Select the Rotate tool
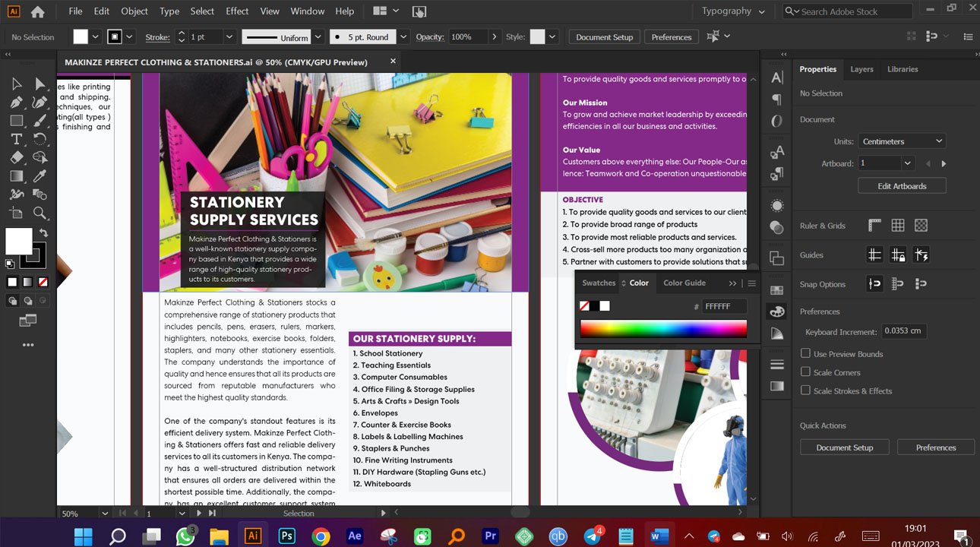Viewport: 980px width, 547px height. (x=40, y=139)
